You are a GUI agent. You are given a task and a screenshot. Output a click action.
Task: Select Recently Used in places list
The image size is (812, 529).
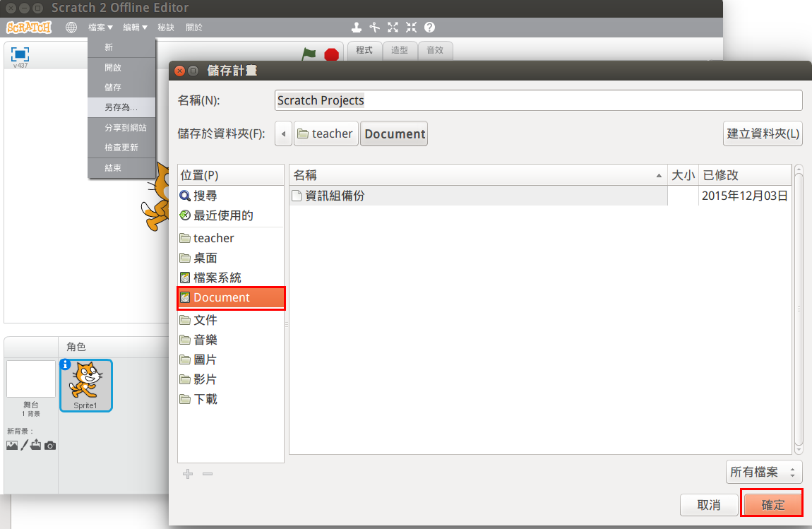pyautogui.click(x=231, y=215)
